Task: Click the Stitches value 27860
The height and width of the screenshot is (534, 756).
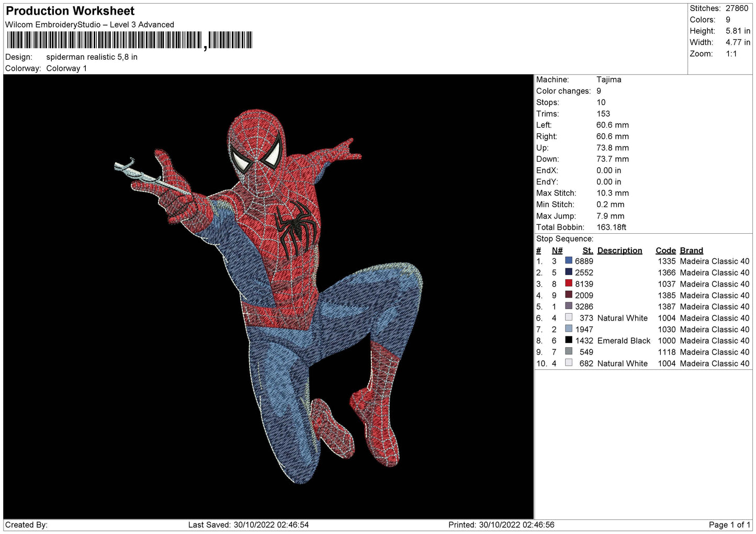Action: [x=737, y=8]
